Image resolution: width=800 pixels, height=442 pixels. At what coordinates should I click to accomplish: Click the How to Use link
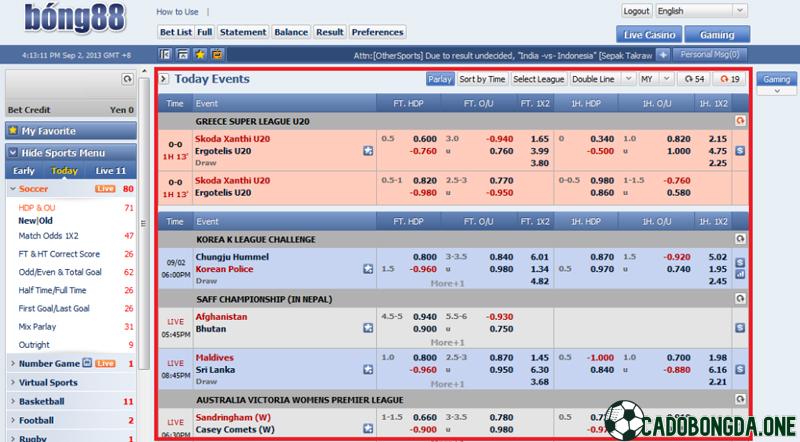coord(177,11)
